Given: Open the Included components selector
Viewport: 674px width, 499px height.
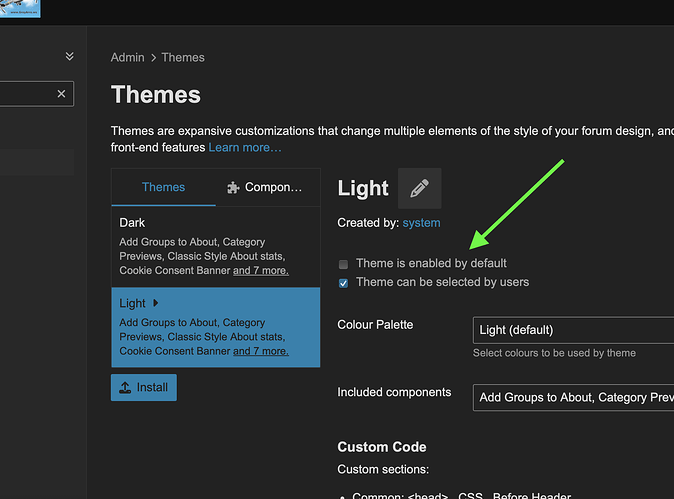Looking at the screenshot, I should pyautogui.click(x=573, y=398).
